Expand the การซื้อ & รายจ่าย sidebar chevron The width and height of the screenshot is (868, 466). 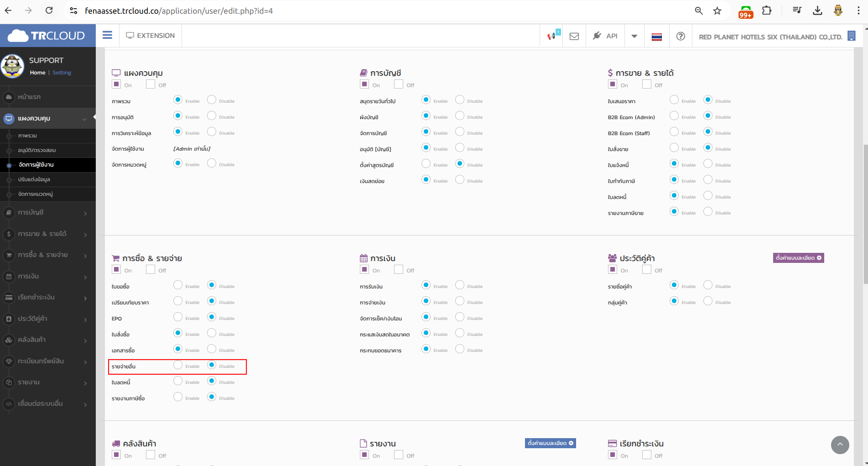85,256
